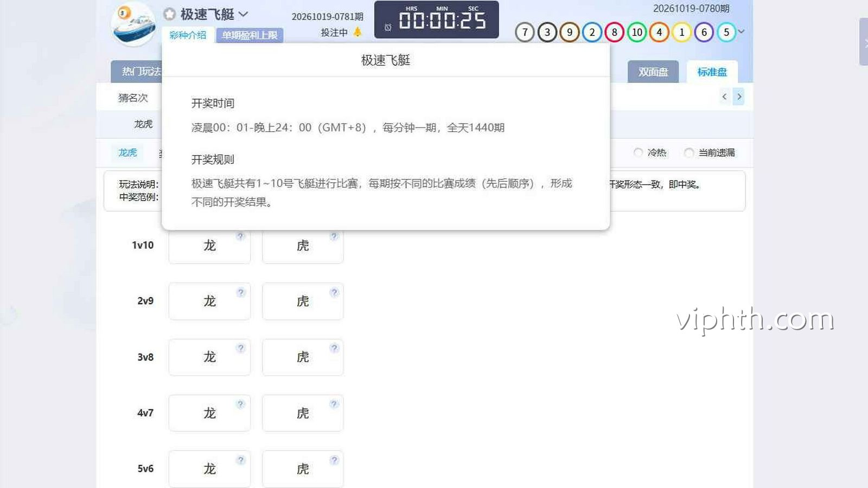
Task: Open help icon on 4v7 龙 option
Action: pyautogui.click(x=241, y=404)
